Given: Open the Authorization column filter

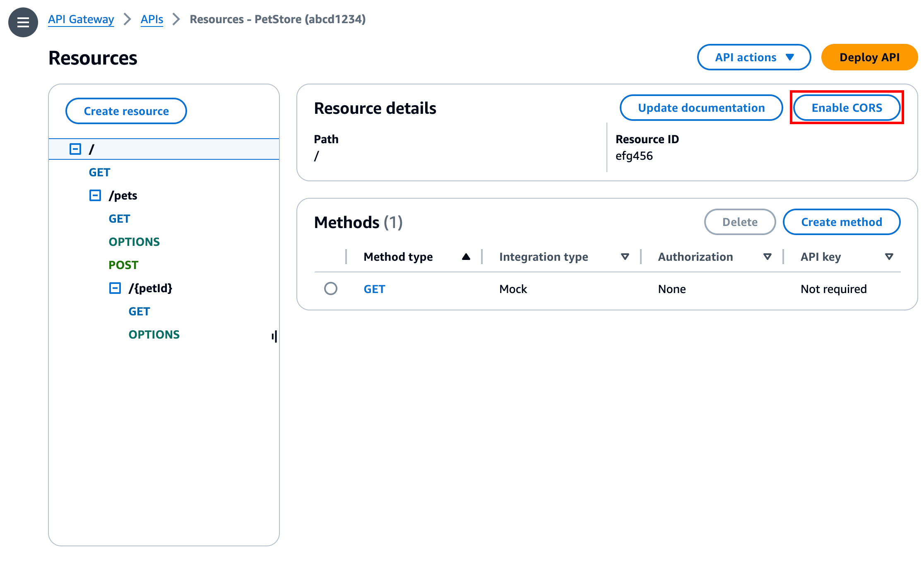Looking at the screenshot, I should tap(768, 257).
